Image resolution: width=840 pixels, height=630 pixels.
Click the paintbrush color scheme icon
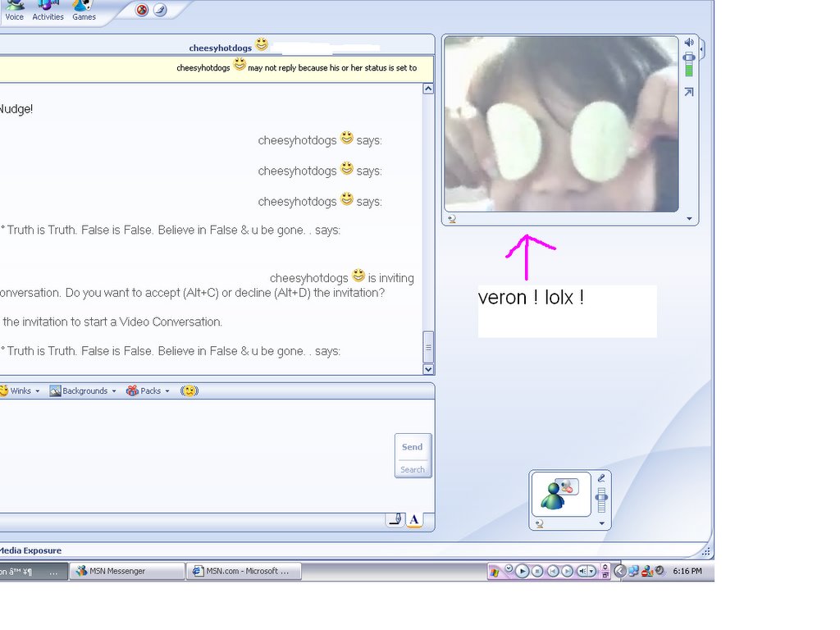click(160, 10)
